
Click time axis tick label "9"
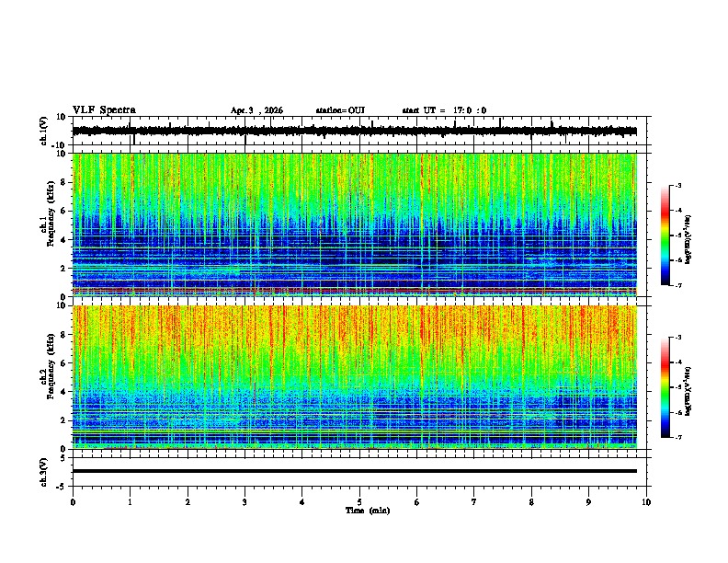coord(588,502)
